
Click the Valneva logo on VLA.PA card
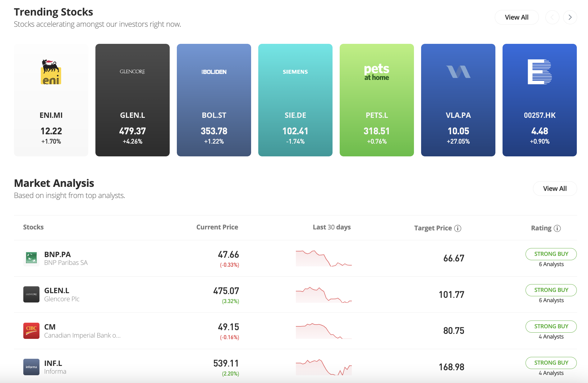pyautogui.click(x=458, y=72)
